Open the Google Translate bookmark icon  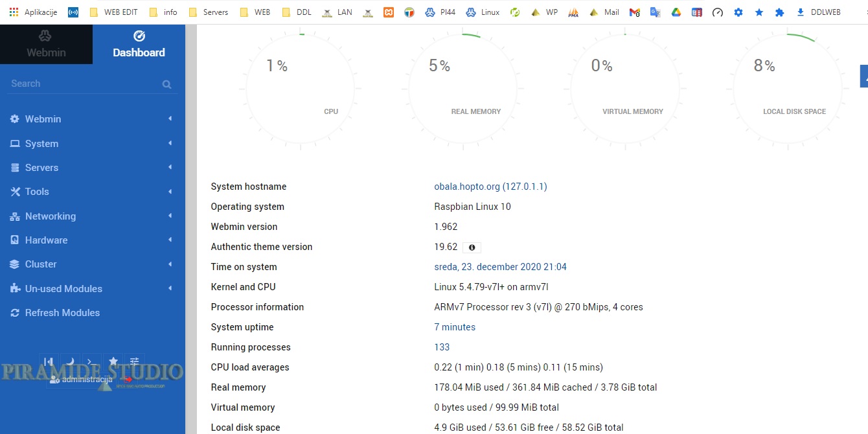(x=656, y=12)
